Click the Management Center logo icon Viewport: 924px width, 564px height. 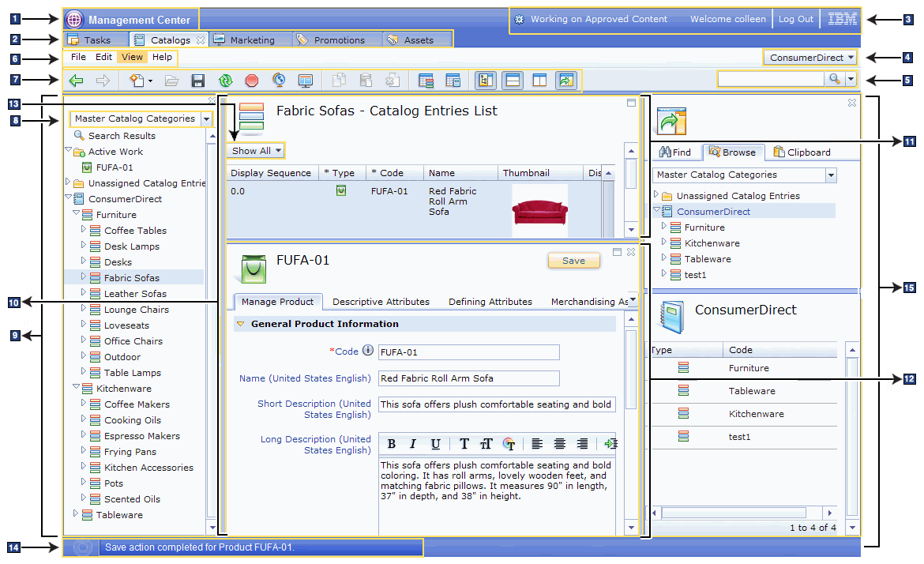pos(74,20)
